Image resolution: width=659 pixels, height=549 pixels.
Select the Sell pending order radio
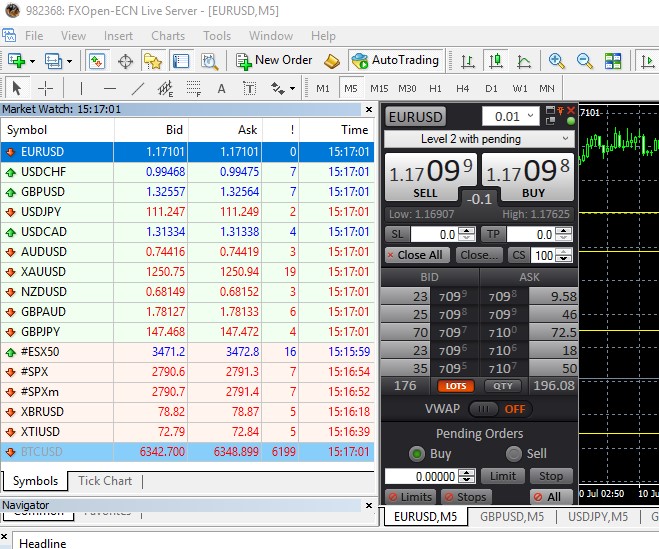(x=514, y=454)
